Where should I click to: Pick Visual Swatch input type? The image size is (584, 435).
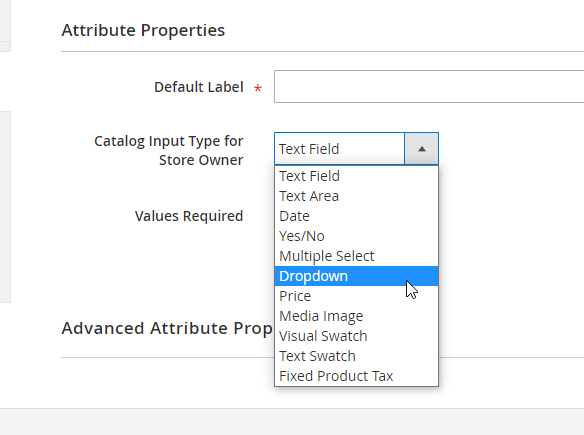pos(356,336)
